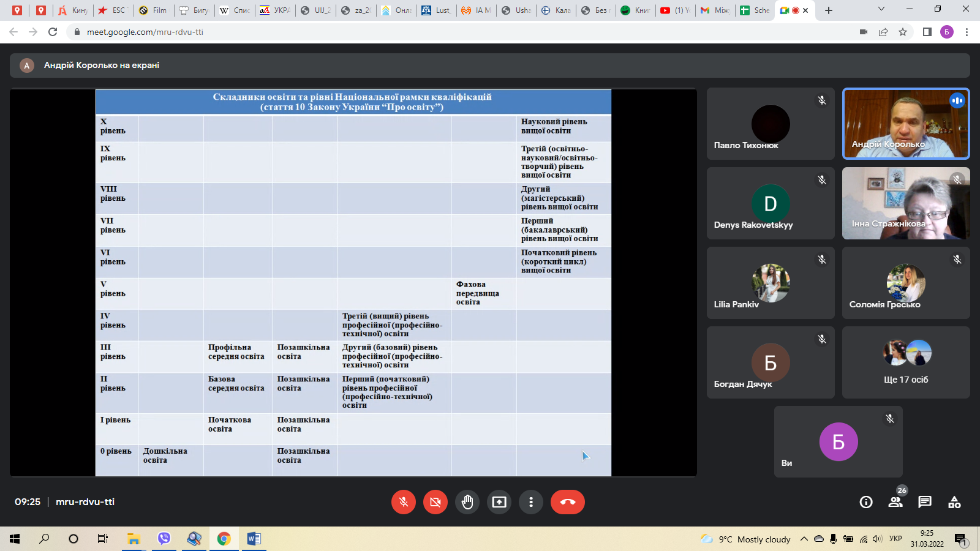Show the participants list icon
Image resolution: width=980 pixels, height=551 pixels.
pyautogui.click(x=895, y=502)
